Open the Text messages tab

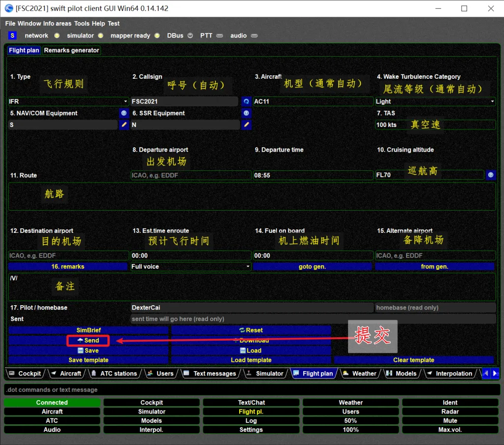click(210, 374)
